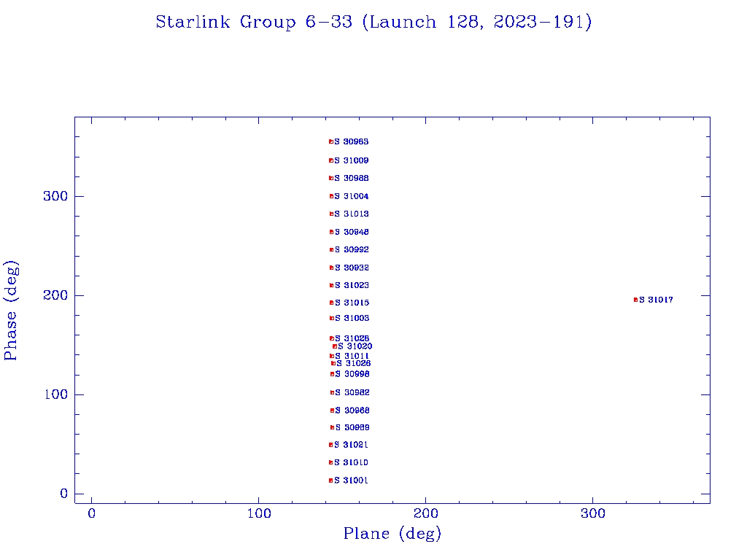This screenshot has width=747, height=560.
Task: Click the 'S 31011' satellite label
Action: (352, 356)
